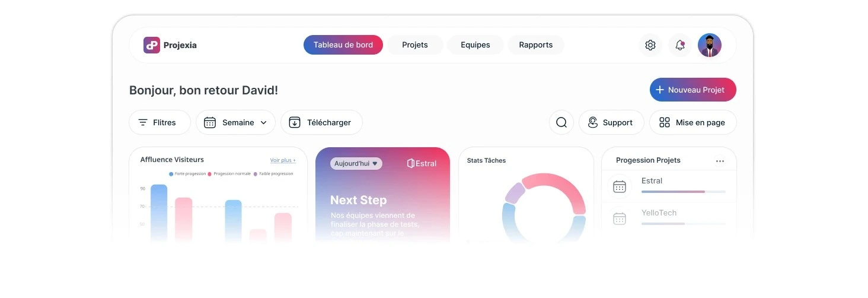Click the Projexia logo icon
The width and height of the screenshot is (868, 298).
[152, 45]
